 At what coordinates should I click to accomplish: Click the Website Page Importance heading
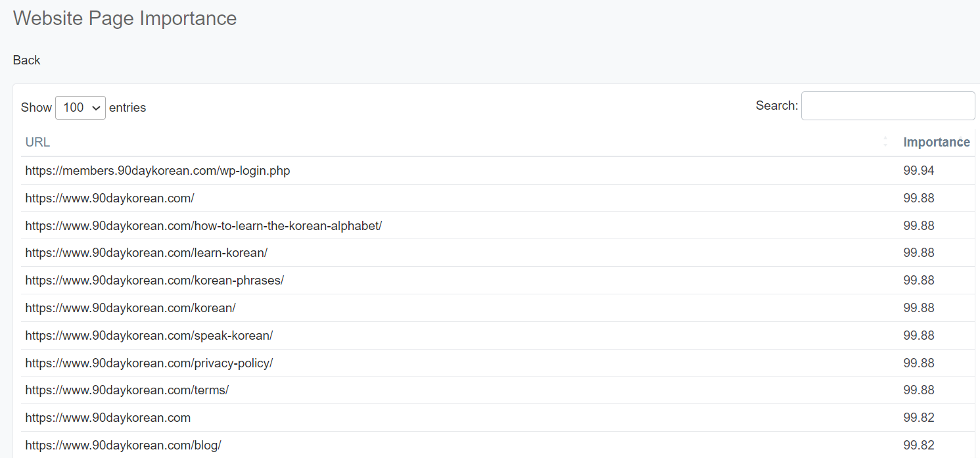pos(125,18)
